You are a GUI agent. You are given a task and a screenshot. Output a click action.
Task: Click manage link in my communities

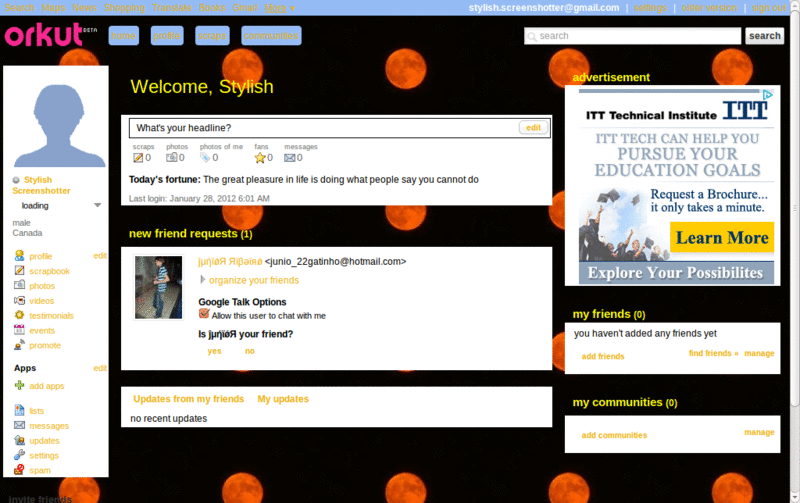click(x=759, y=432)
